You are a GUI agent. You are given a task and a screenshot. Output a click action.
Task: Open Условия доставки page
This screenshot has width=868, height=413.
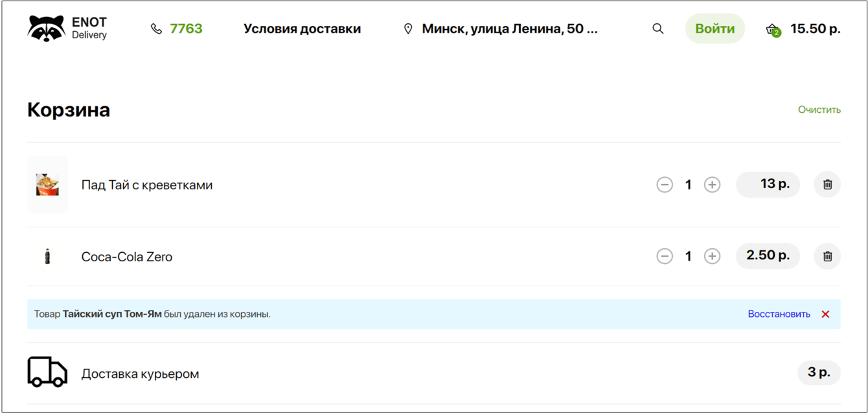coord(303,29)
